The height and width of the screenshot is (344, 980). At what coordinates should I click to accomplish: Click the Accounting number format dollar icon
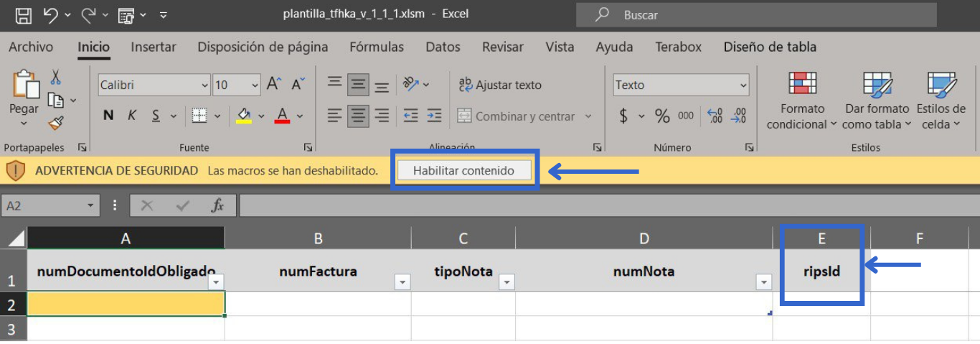tap(623, 116)
